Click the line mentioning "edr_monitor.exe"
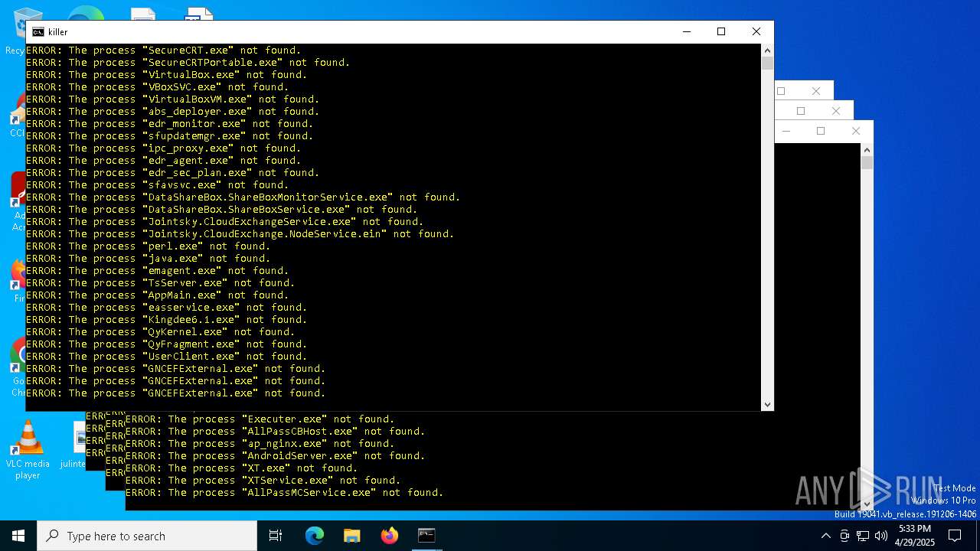This screenshot has height=551, width=980. pyautogui.click(x=170, y=124)
